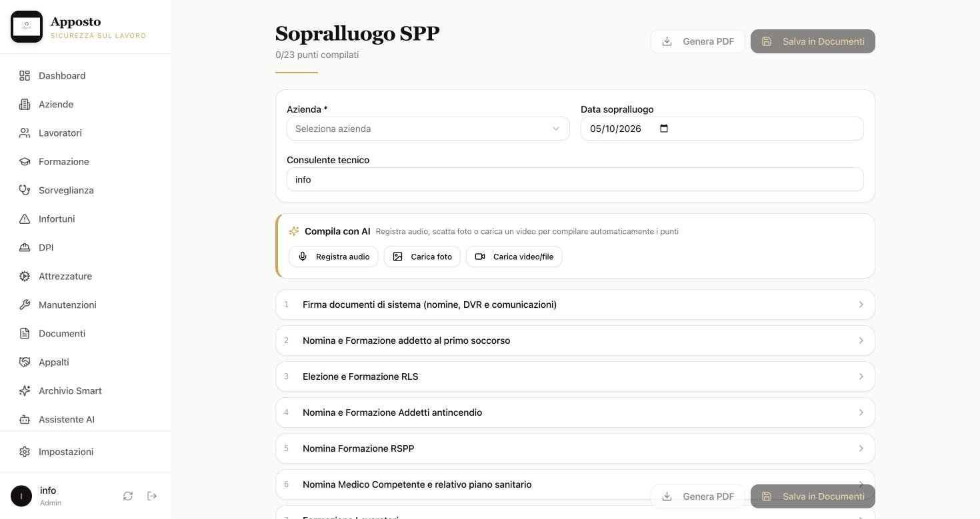
Task: Expand item 4 Nomina Addetti antincendio
Action: pyautogui.click(x=575, y=412)
